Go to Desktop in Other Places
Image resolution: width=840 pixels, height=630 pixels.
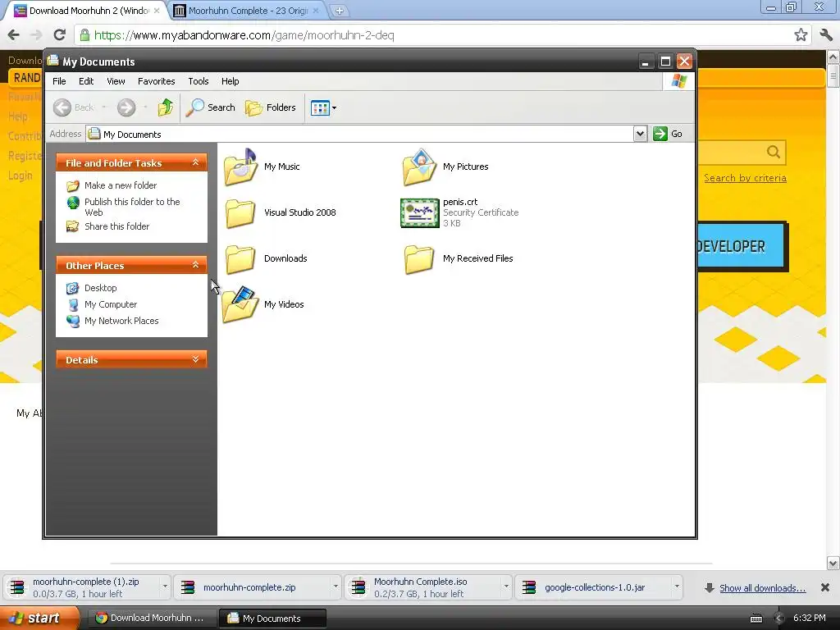click(100, 288)
